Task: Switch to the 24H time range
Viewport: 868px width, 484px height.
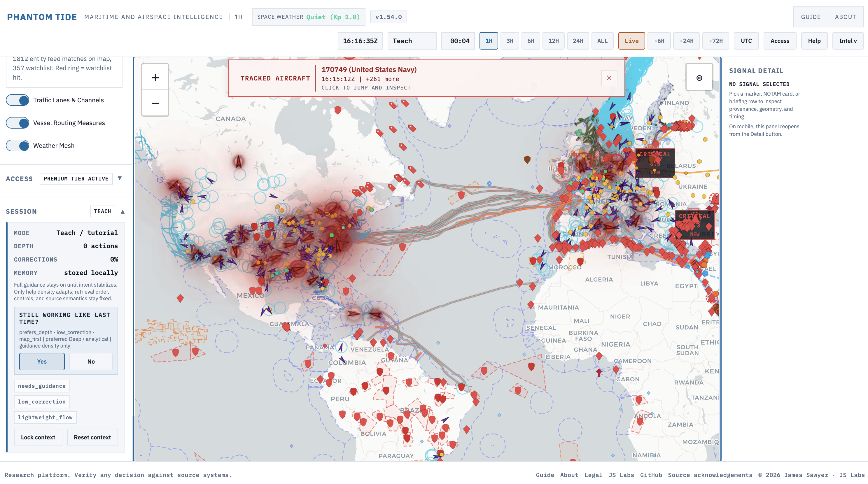Action: pyautogui.click(x=578, y=41)
